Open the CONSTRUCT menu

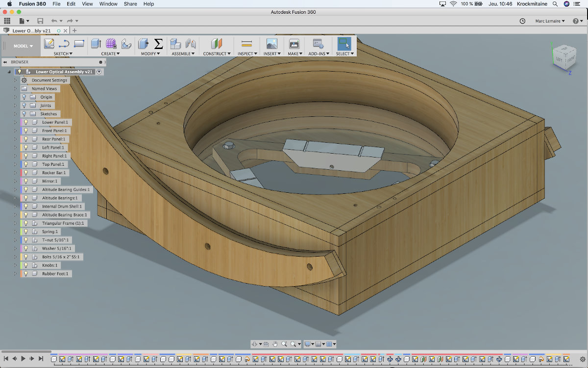[x=216, y=53]
